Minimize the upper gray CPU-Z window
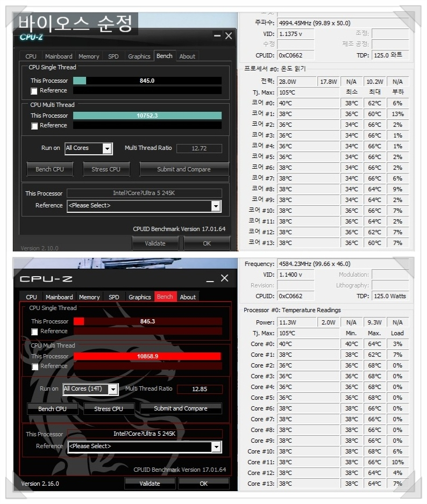This screenshot has width=427, height=504. 217,36
